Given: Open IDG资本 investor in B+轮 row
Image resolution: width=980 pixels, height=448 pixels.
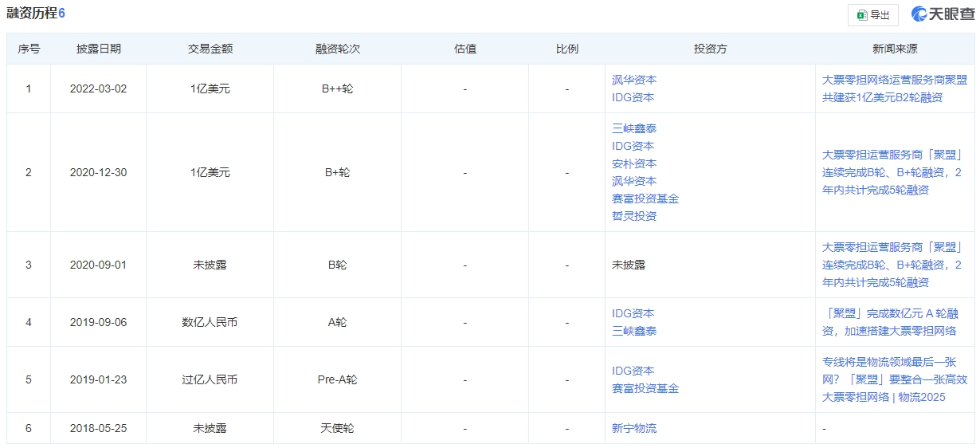Looking at the screenshot, I should [x=633, y=146].
